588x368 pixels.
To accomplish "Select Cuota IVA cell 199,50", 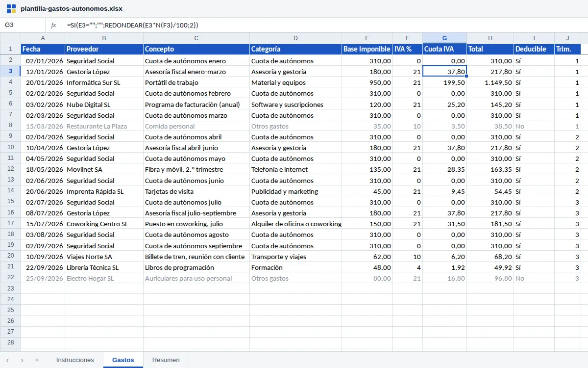I will click(x=445, y=82).
